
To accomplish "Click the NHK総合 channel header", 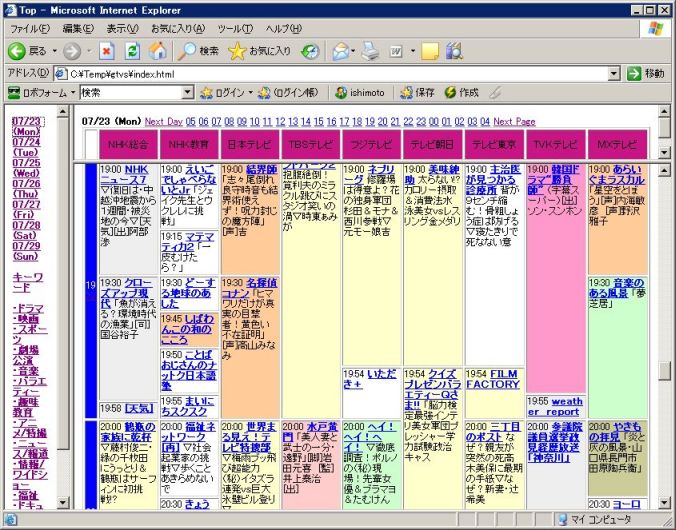I will [x=128, y=144].
